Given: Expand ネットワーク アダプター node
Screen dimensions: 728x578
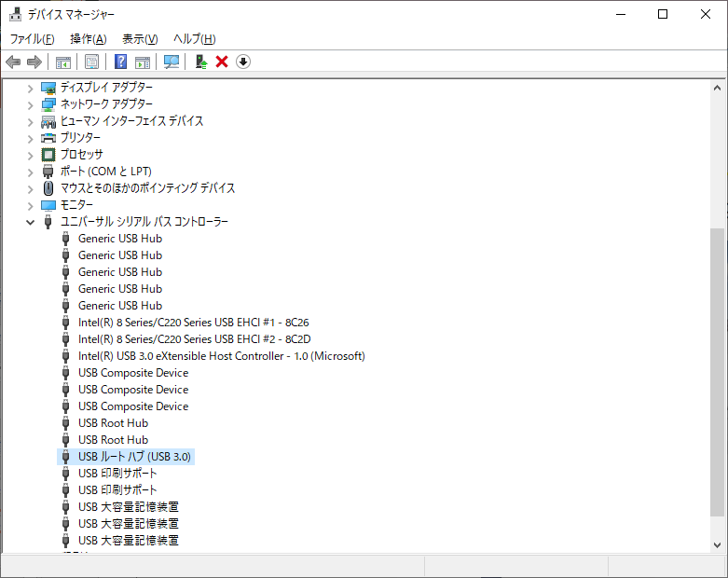Looking at the screenshot, I should click(x=30, y=104).
